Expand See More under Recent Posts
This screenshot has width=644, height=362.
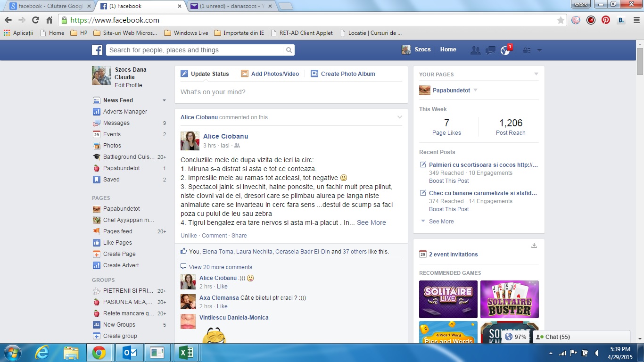[441, 222]
